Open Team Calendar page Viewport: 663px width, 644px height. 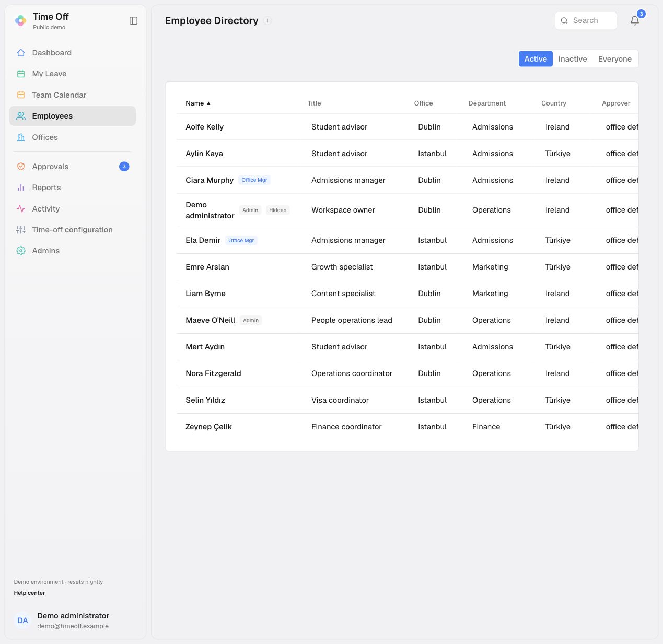point(73,95)
